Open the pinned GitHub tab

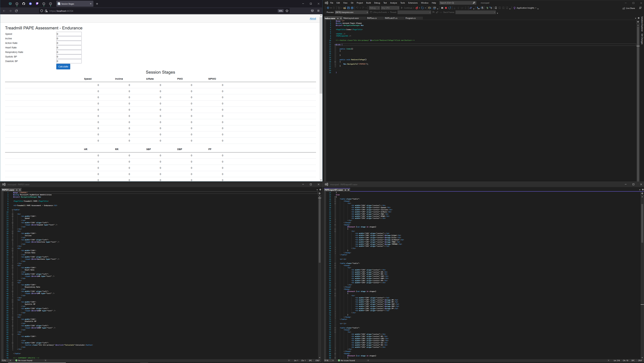pos(24,4)
